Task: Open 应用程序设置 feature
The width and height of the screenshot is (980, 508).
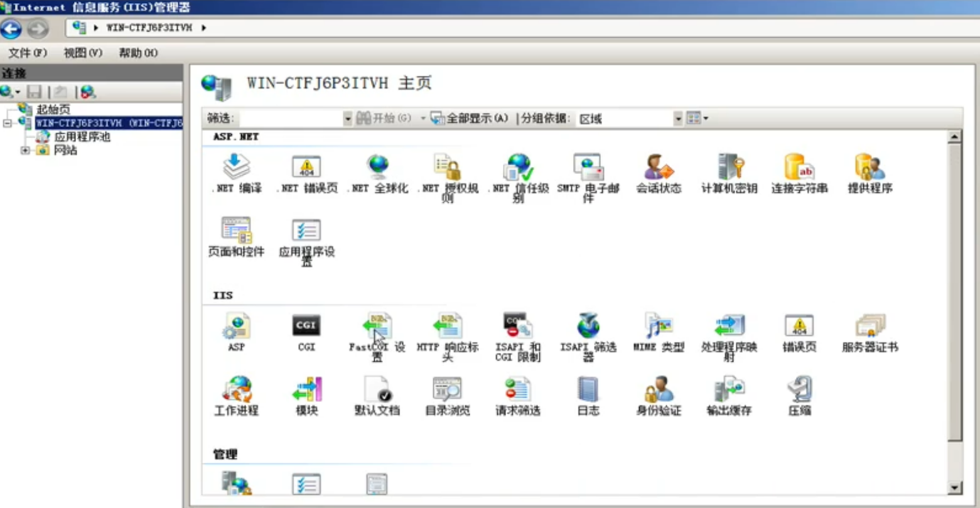Action: click(x=306, y=242)
